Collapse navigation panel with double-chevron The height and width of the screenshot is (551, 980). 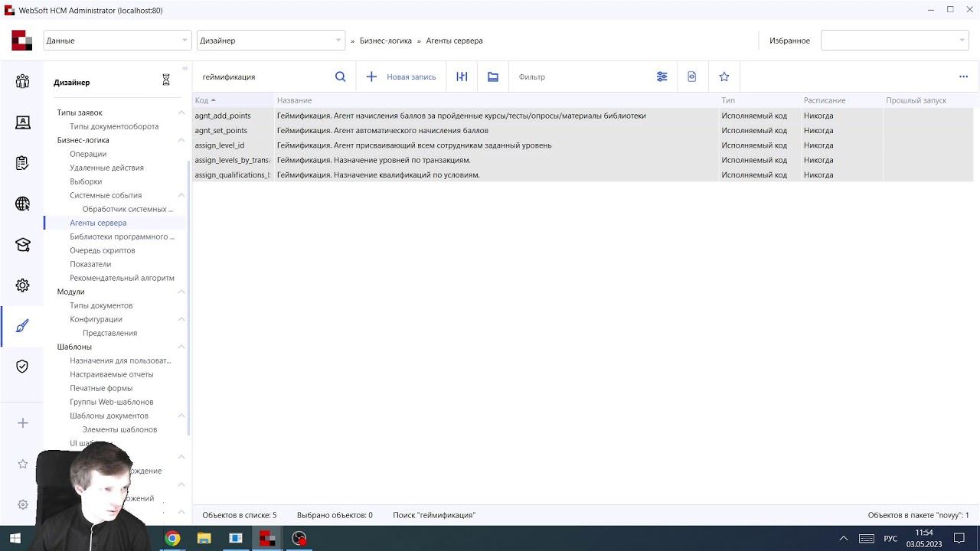click(185, 68)
